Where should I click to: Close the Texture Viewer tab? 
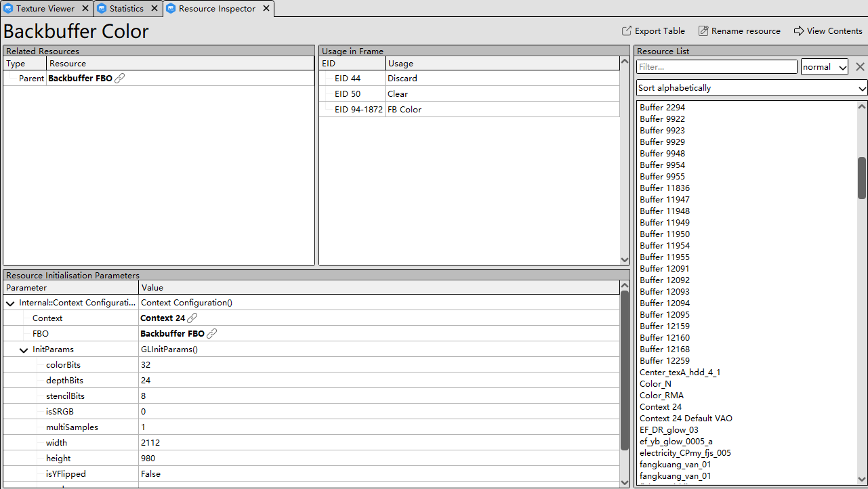[x=85, y=9]
